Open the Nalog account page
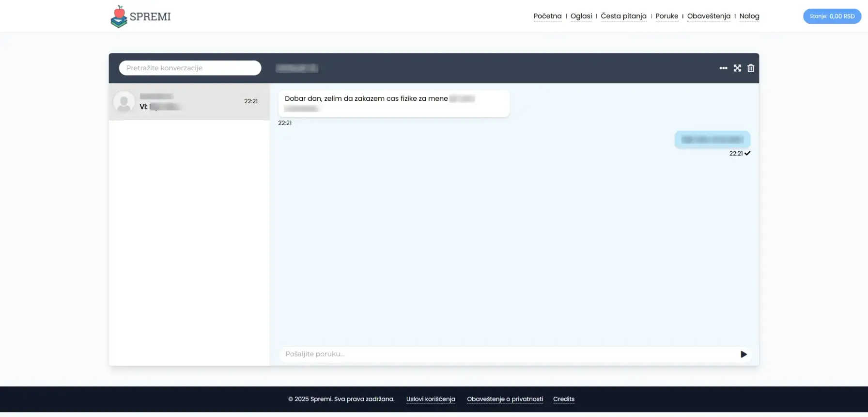This screenshot has height=417, width=868. 749,16
